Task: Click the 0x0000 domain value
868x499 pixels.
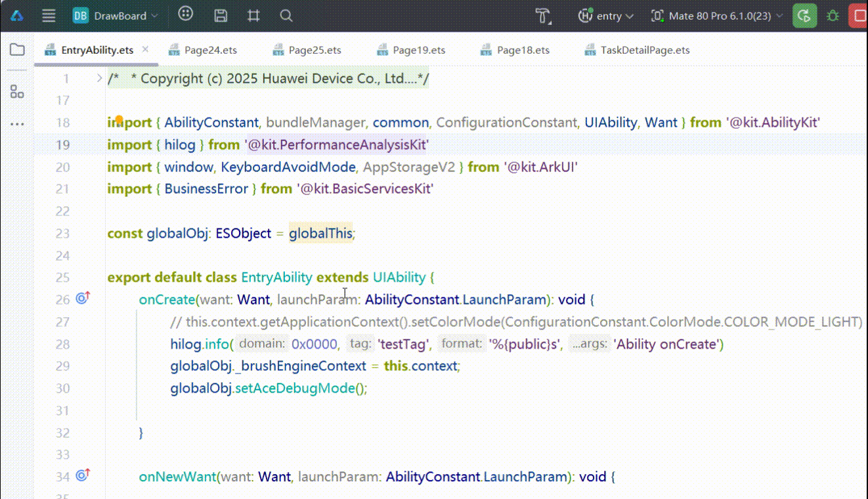Action: (315, 343)
